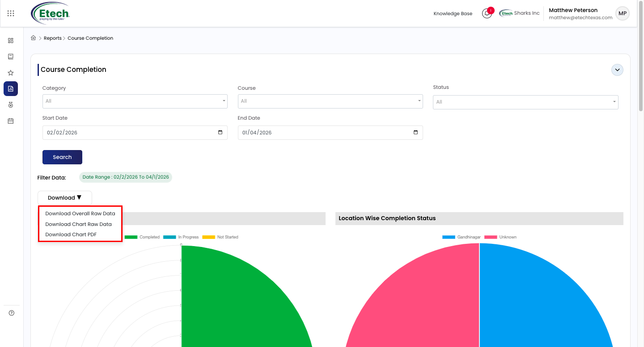The image size is (644, 347).
Task: Toggle the Completed legend item
Action: point(142,237)
